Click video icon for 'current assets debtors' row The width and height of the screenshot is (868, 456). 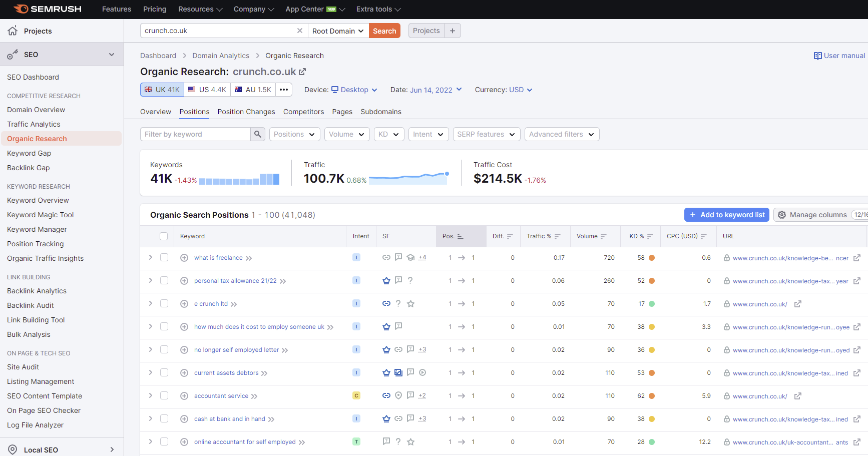[x=422, y=372]
